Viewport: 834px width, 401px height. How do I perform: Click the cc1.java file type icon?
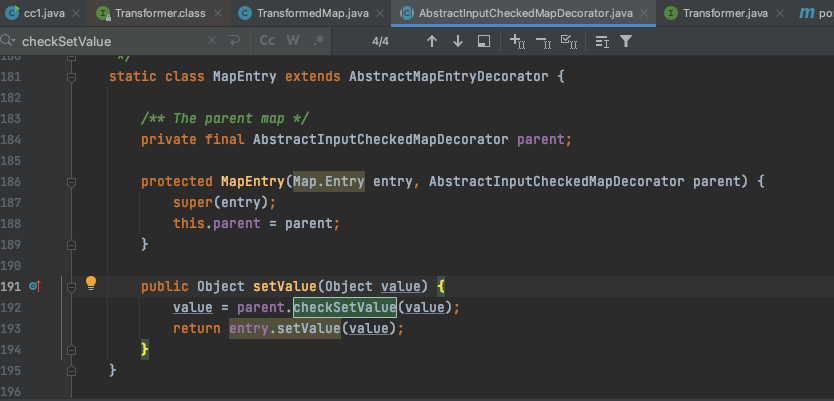(x=13, y=13)
